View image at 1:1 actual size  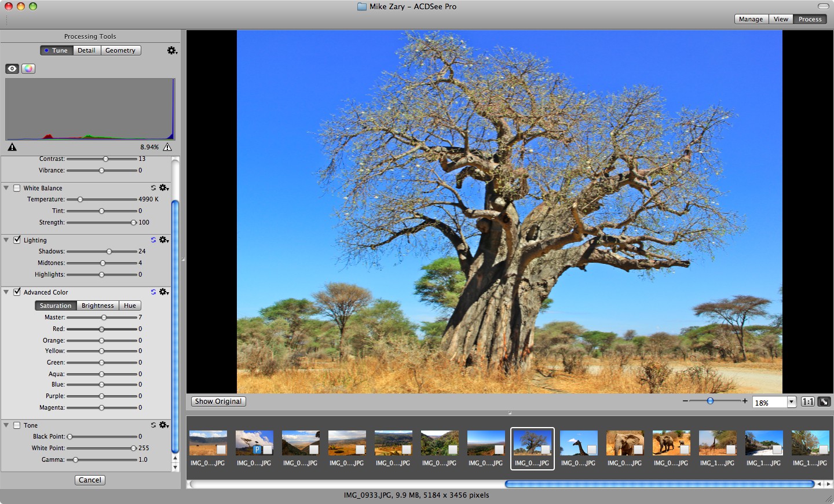coord(809,401)
